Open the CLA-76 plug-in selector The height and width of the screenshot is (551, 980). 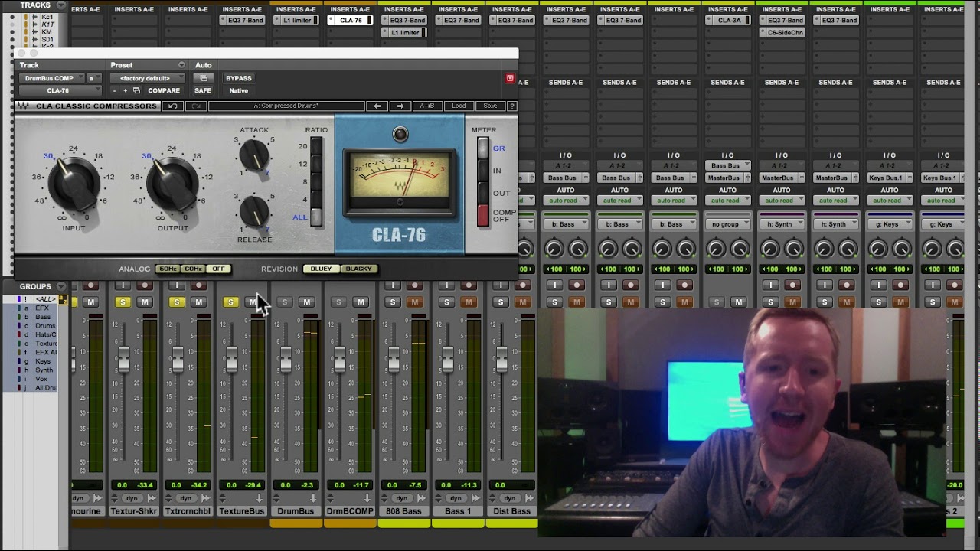click(x=60, y=90)
